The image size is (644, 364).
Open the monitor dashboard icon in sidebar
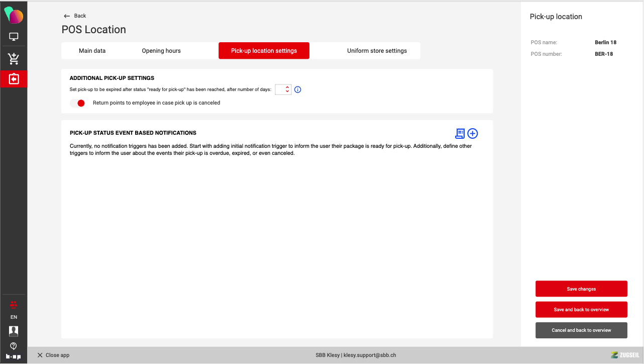pos(14,37)
